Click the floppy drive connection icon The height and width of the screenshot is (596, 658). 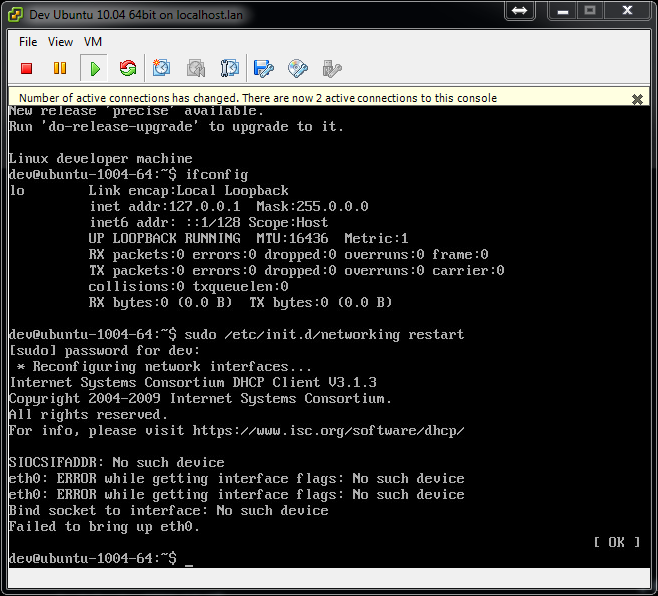(264, 68)
